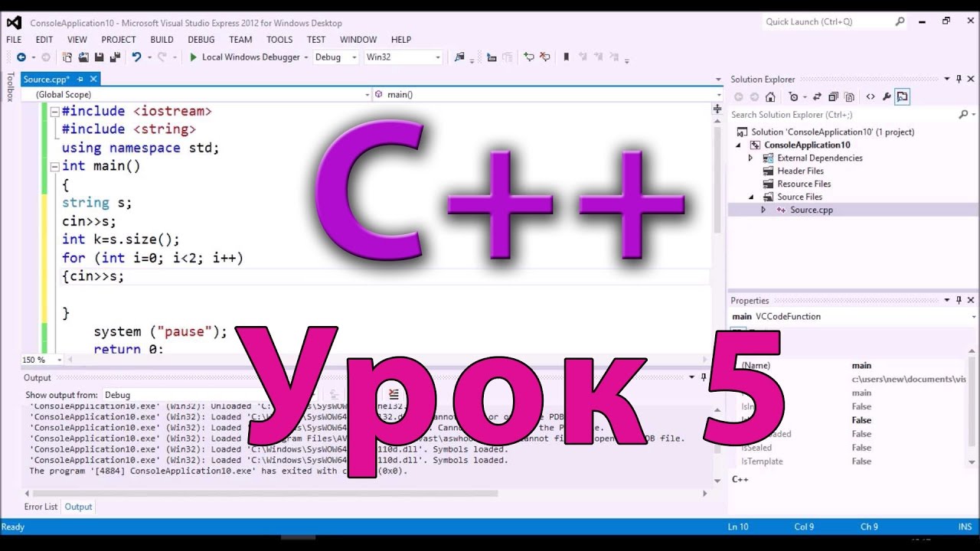This screenshot has height=551, width=980.
Task: Collapse the #include region in editor
Action: [x=54, y=112]
